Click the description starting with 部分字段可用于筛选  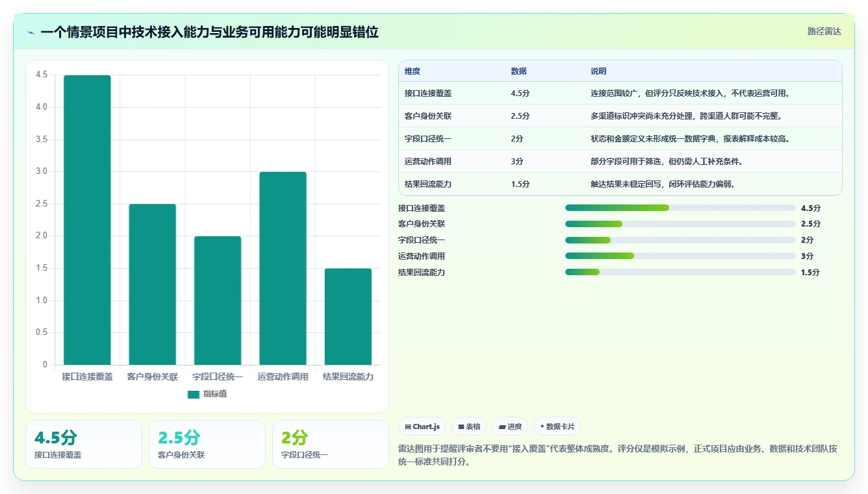667,162
